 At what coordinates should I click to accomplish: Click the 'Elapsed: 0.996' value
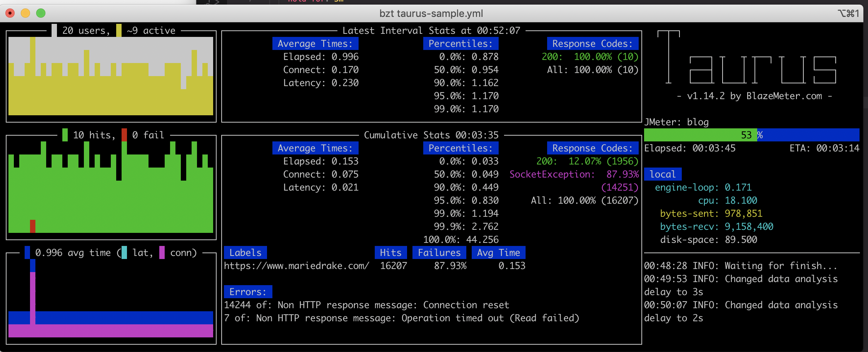(x=321, y=56)
